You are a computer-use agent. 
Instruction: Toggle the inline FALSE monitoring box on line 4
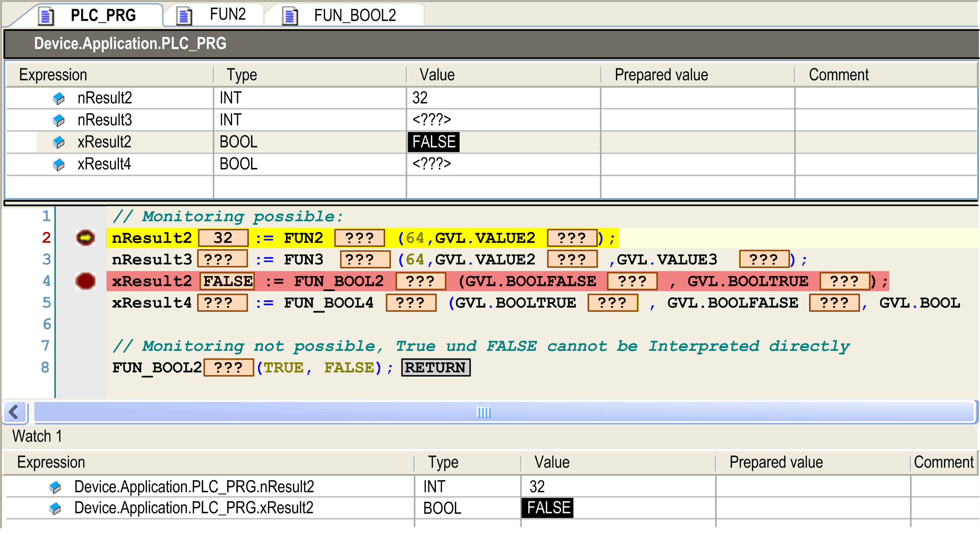226,281
